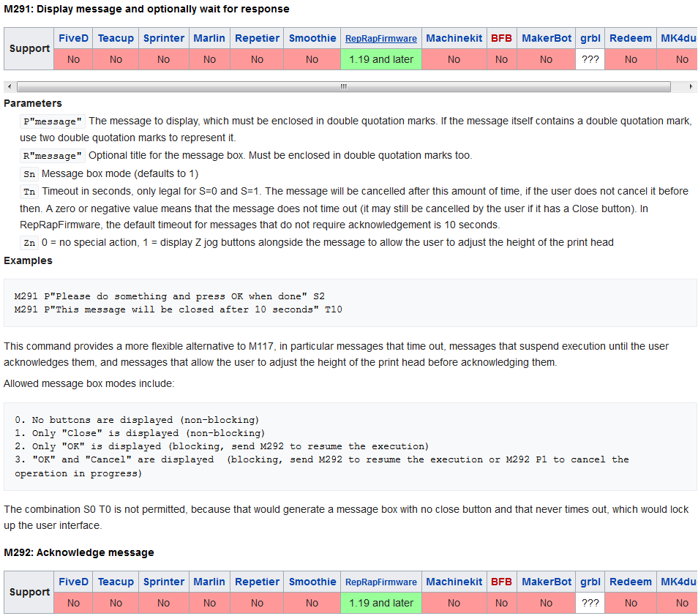This screenshot has height=616, width=698.
Task: Click the horizontal scrollbar right arrow
Action: pyautogui.click(x=691, y=86)
